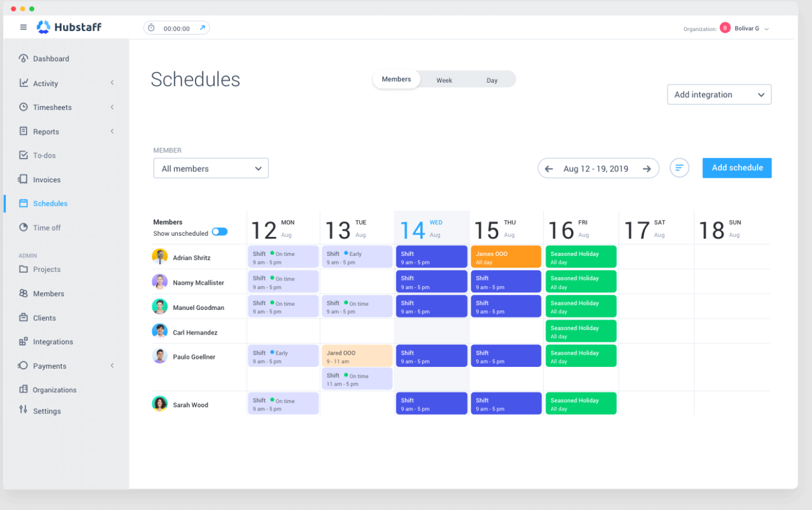Image resolution: width=812 pixels, height=510 pixels.
Task: Open the round filter icon button
Action: pos(679,168)
